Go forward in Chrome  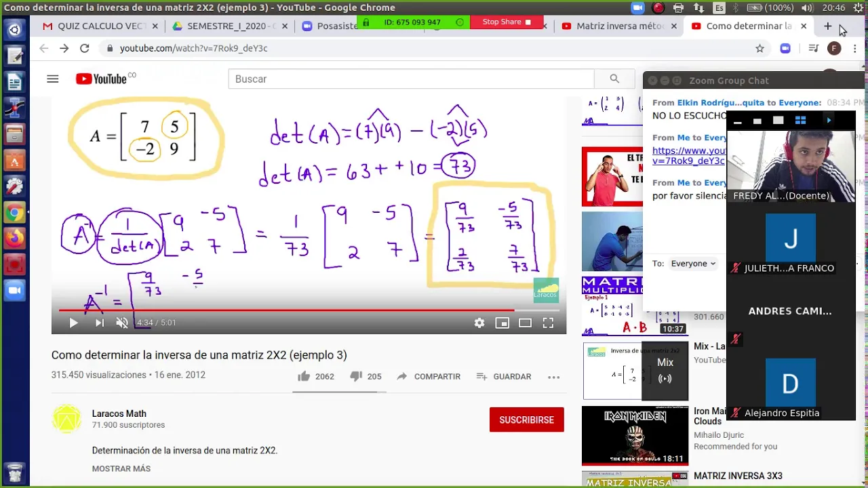coord(64,48)
